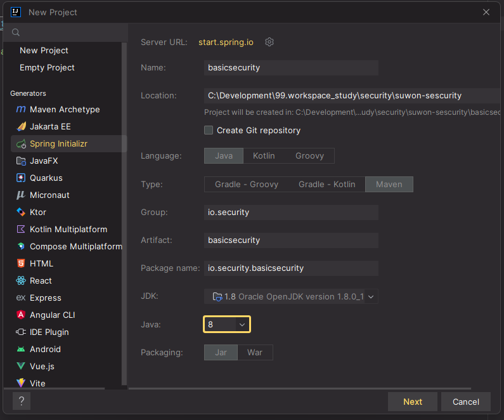Click the Artifact input field
Viewport: 504px width, 420px height.
coord(291,240)
